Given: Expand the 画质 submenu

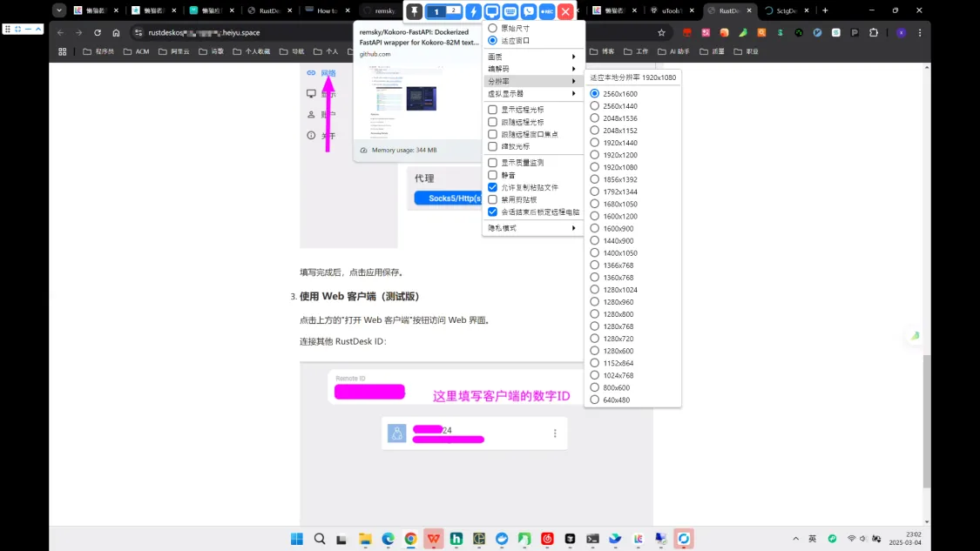Looking at the screenshot, I should coord(532,57).
